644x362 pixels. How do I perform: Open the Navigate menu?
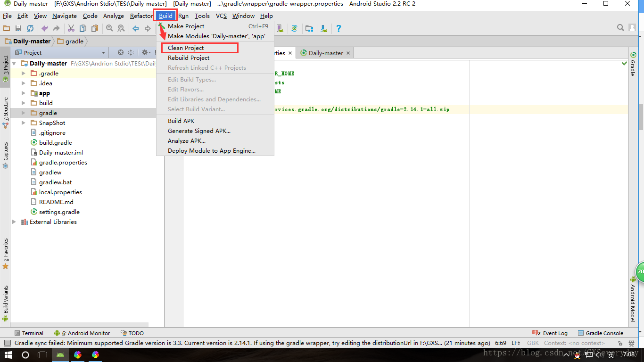[65, 16]
